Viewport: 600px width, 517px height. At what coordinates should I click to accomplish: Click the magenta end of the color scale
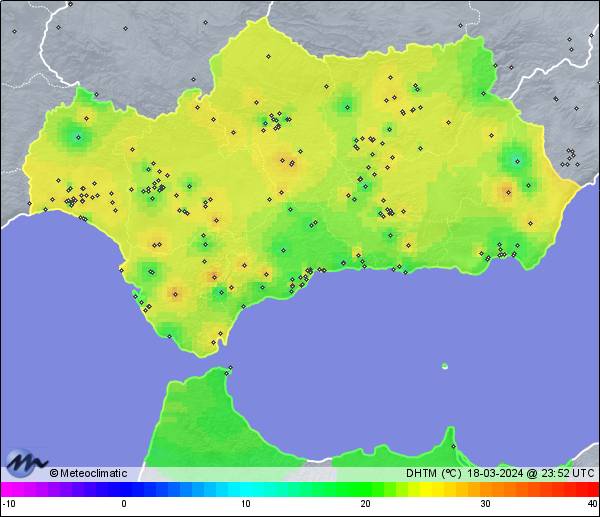click(x=8, y=489)
